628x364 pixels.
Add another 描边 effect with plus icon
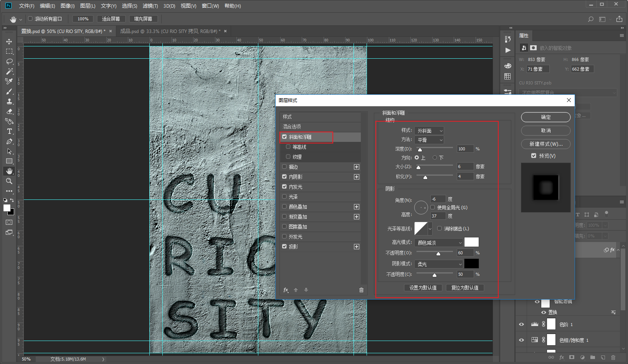(x=357, y=167)
